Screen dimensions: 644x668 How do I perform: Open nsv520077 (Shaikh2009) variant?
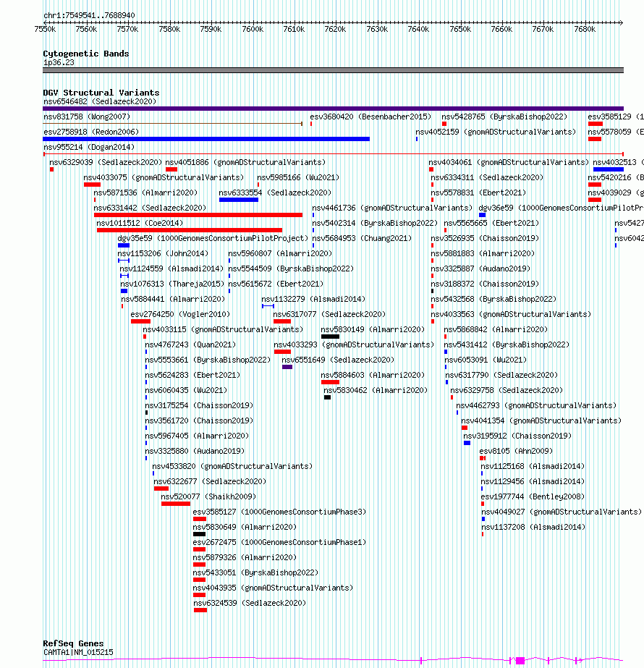pyautogui.click(x=208, y=496)
